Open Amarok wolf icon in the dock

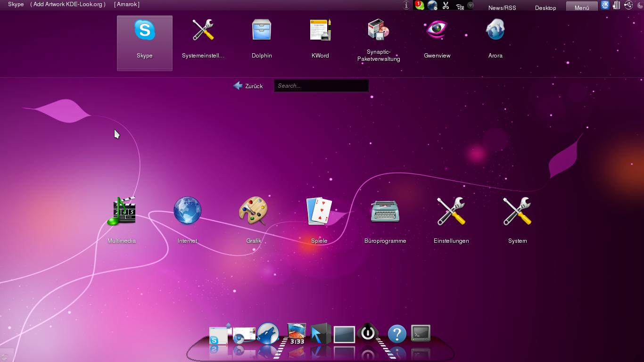point(268,334)
